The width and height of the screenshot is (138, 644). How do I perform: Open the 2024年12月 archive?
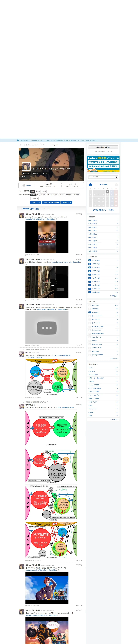coord(95,274)
